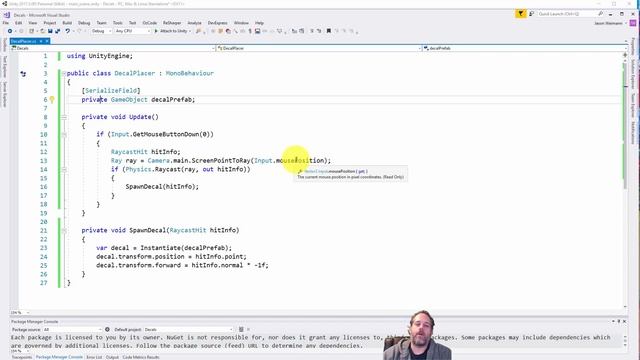Image resolution: width=640 pixels, height=360 pixels.
Task: Click the Open File toolbar icon
Action: pos(42,31)
